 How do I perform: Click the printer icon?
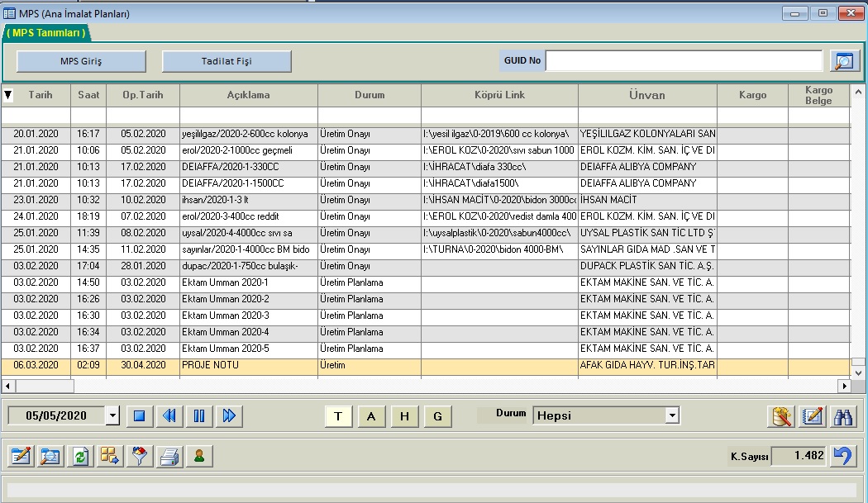click(169, 456)
